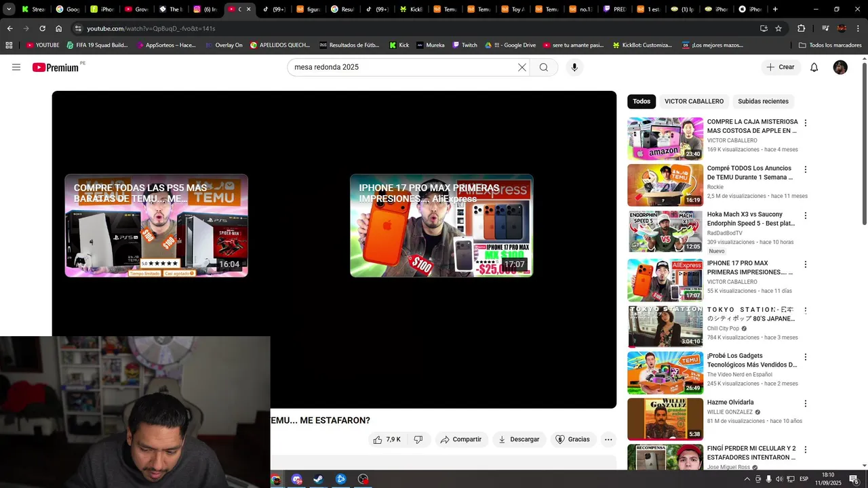
Task: Bookmark this page with star icon
Action: coord(778,28)
